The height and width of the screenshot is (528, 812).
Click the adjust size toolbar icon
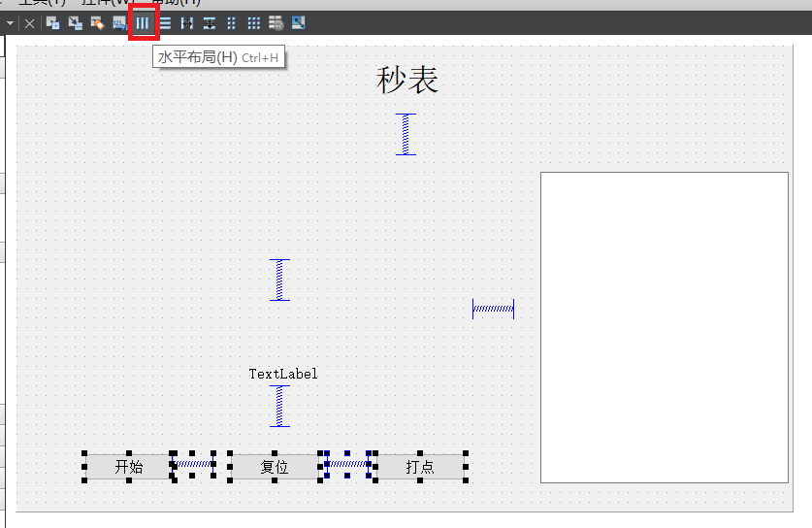coord(298,22)
